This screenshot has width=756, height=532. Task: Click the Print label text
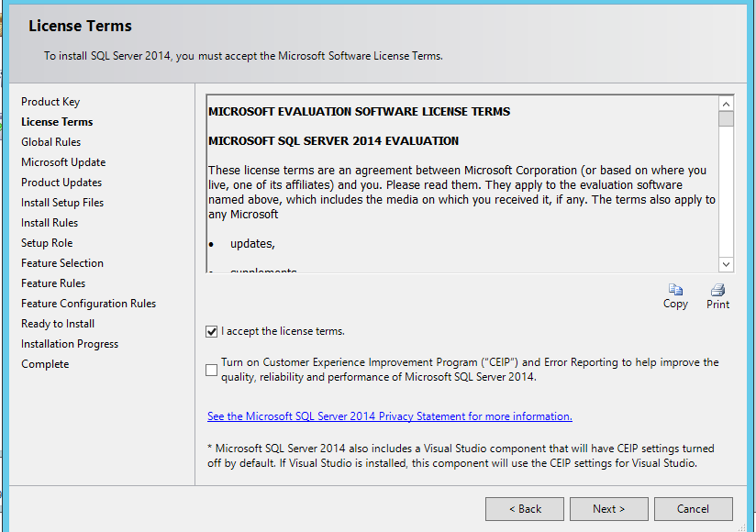point(717,305)
